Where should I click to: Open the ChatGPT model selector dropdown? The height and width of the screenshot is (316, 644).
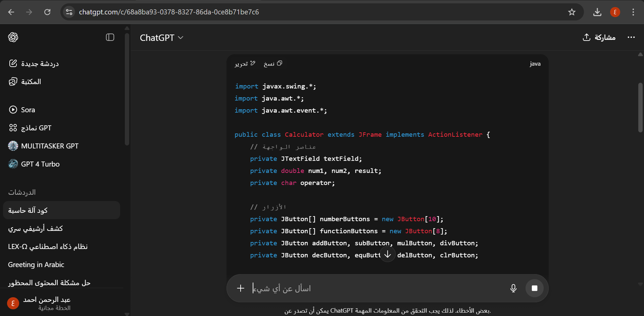pyautogui.click(x=161, y=38)
